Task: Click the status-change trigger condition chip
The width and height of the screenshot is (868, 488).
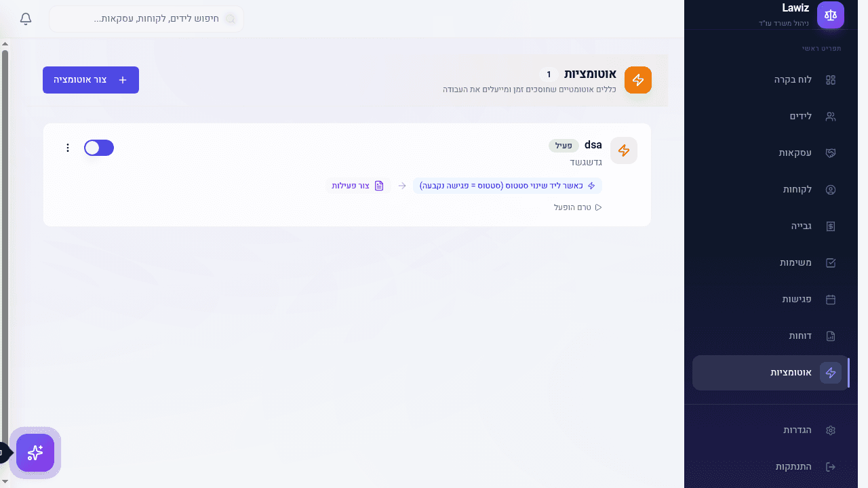Action: click(507, 186)
